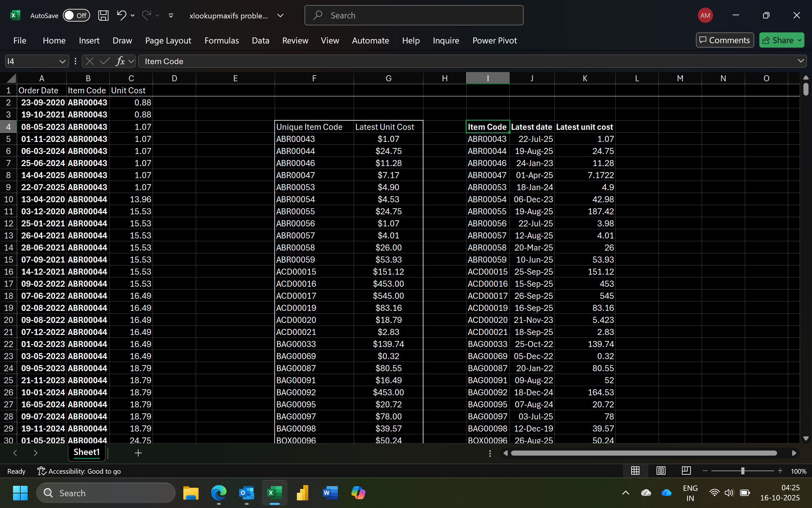812x508 pixels.
Task: Open File Explorer from taskbar
Action: tap(191, 493)
